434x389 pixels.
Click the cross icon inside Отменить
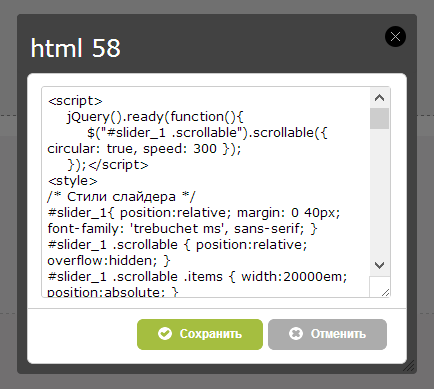[296, 333]
